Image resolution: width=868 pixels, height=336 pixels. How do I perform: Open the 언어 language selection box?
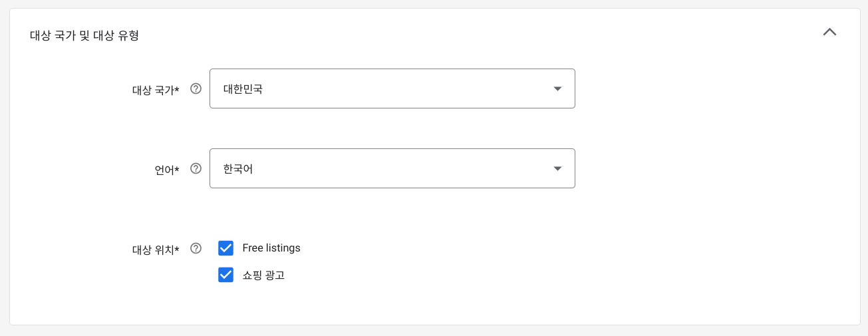pos(392,168)
